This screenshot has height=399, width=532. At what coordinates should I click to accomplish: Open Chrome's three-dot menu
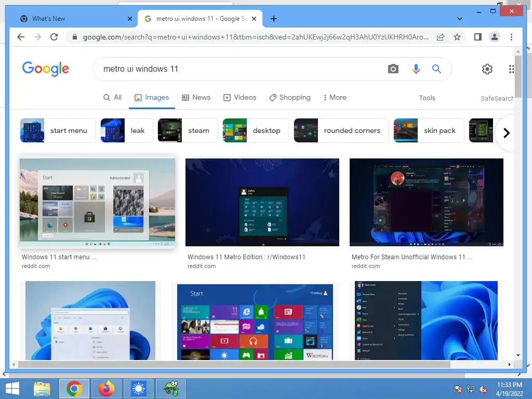[x=511, y=37]
